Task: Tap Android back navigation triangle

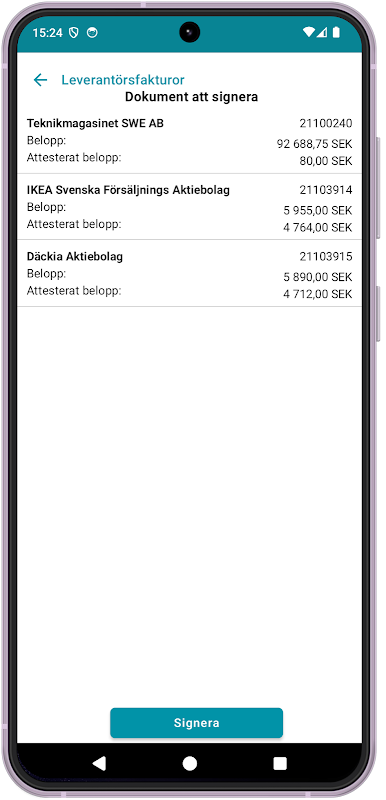Action: click(99, 763)
